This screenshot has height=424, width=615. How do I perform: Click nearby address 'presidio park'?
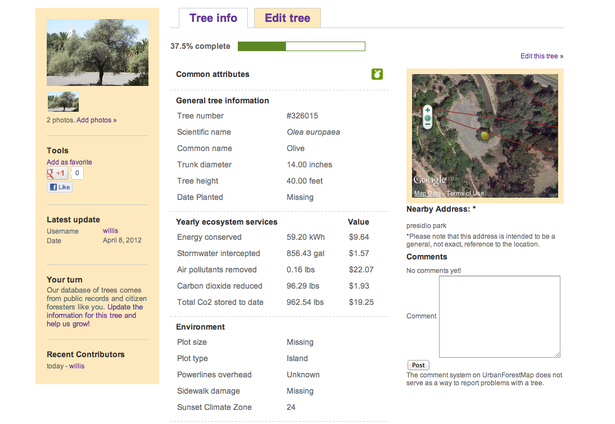pos(426,226)
